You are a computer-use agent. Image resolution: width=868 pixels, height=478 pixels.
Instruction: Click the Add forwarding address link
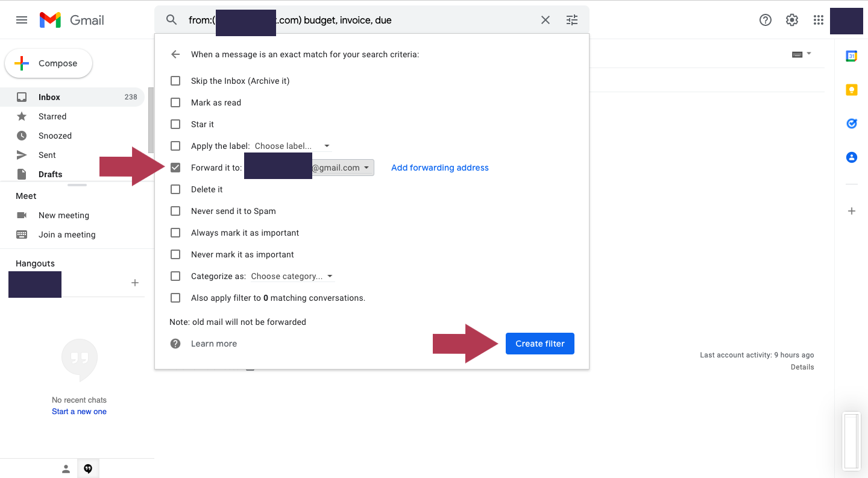(x=439, y=167)
